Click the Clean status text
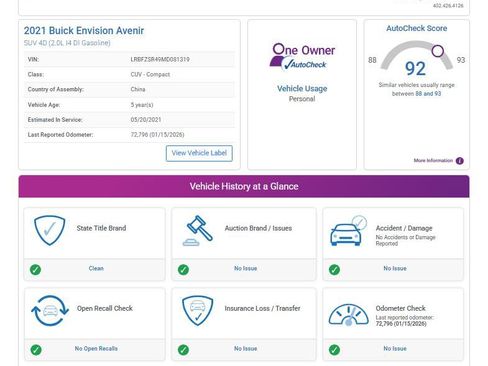The height and width of the screenshot is (366, 488). (96, 268)
